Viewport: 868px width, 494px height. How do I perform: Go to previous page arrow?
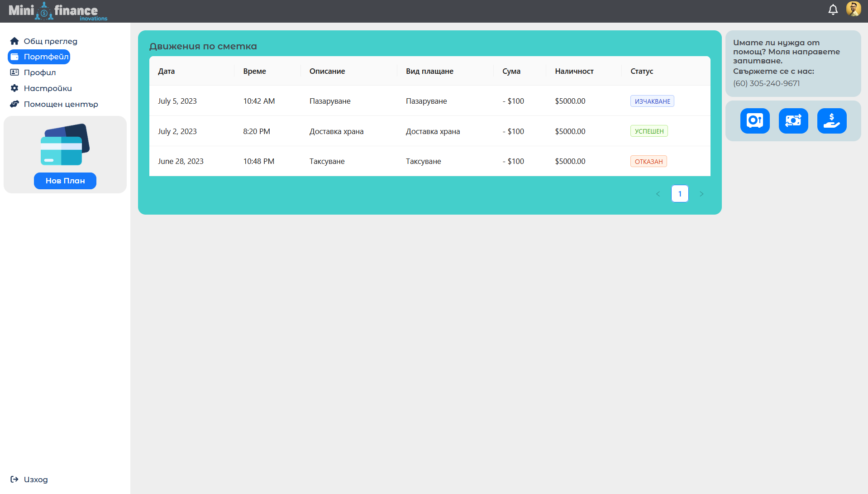[x=658, y=194]
